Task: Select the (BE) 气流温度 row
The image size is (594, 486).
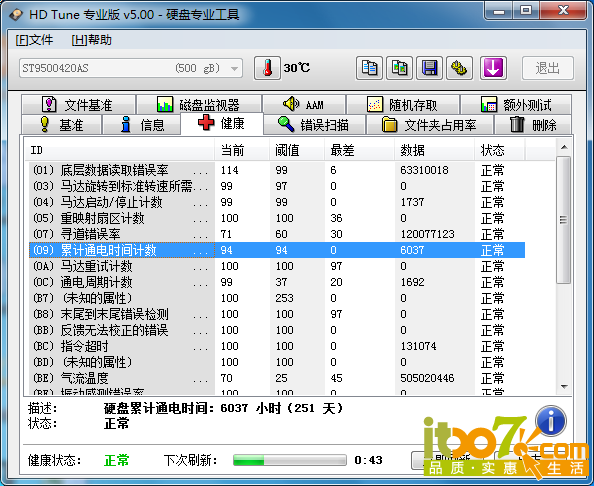Action: coord(277,378)
